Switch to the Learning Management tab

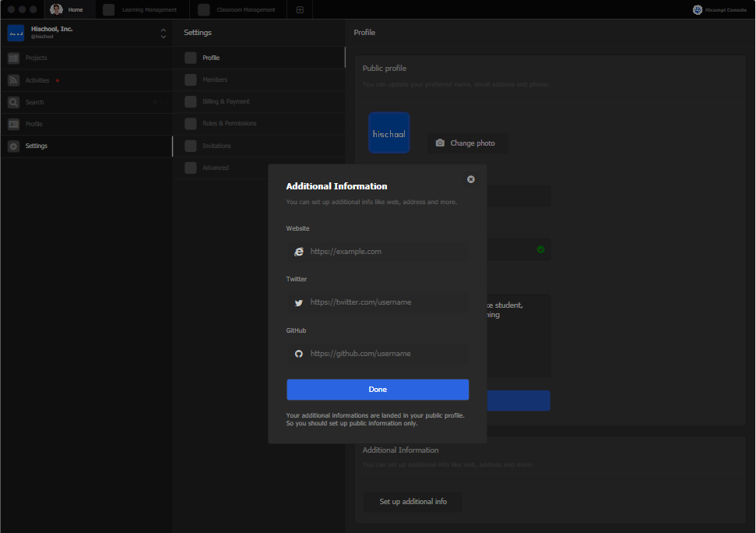(149, 10)
